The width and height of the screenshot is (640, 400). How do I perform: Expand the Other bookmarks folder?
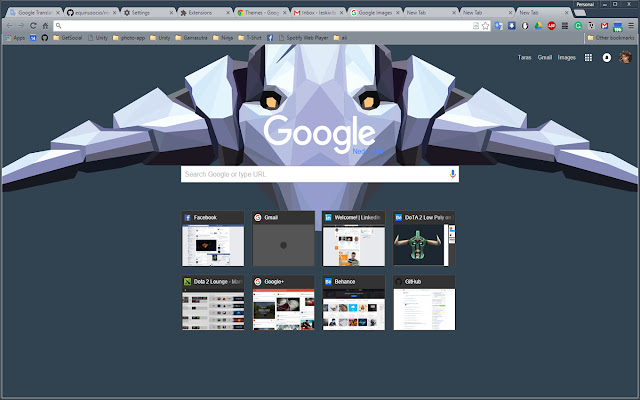(611, 38)
